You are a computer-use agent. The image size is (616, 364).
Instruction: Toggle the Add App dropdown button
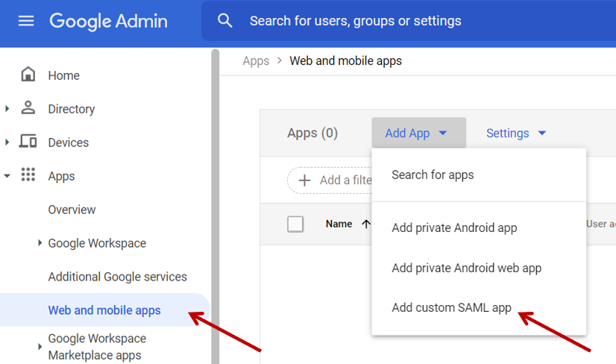pyautogui.click(x=418, y=133)
